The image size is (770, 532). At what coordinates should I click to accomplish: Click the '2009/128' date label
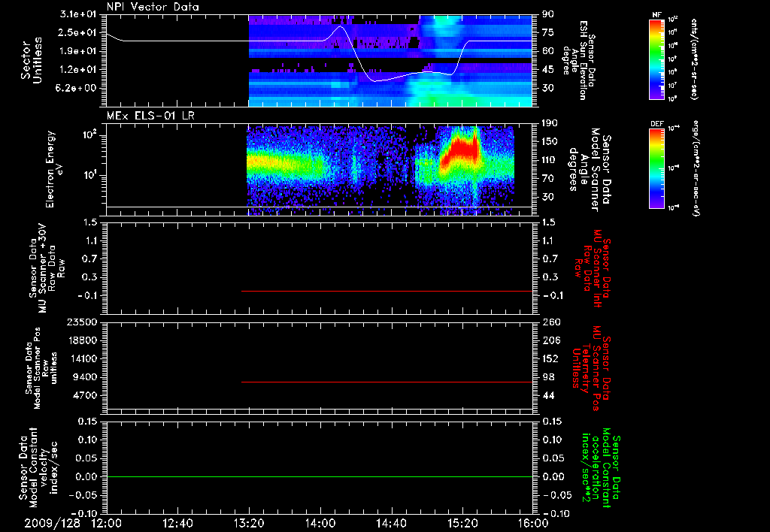[x=53, y=523]
